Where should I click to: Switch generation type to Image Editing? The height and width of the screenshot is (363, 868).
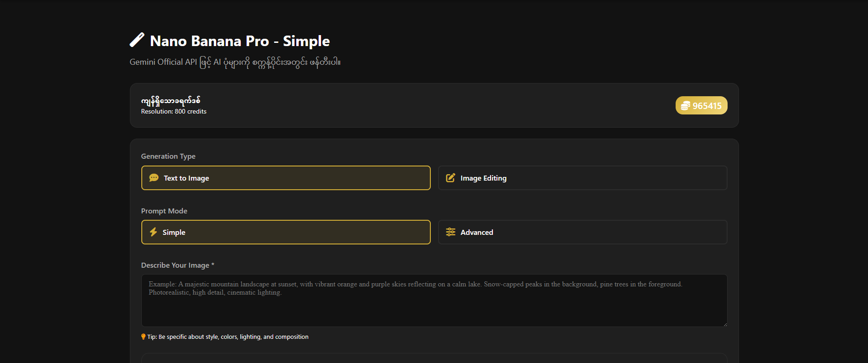582,178
